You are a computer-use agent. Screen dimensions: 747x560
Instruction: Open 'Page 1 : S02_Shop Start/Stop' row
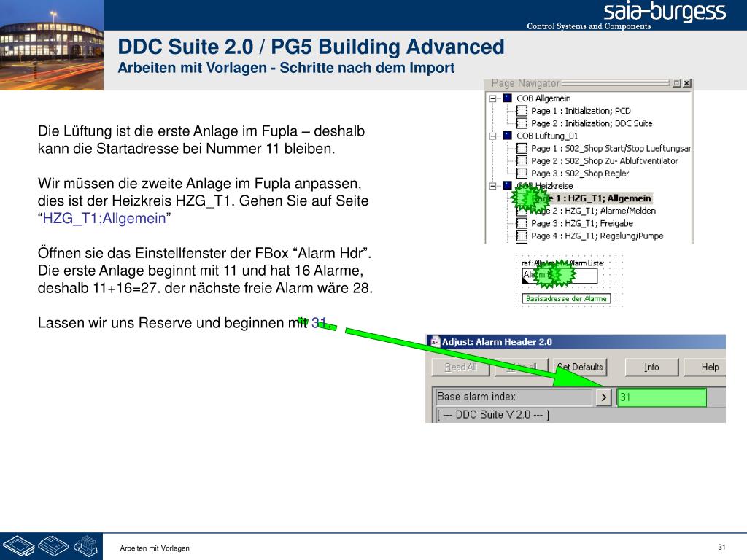[x=611, y=149]
